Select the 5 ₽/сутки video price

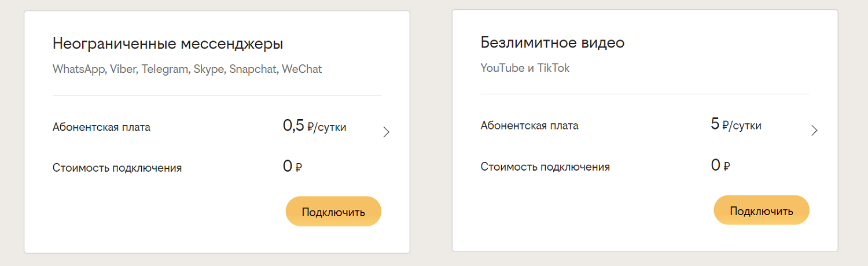click(x=736, y=125)
